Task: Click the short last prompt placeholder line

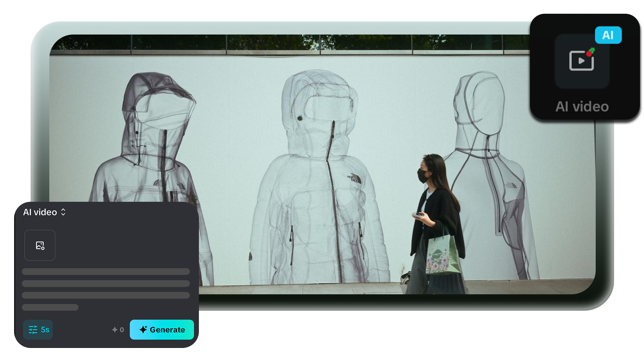Action: (x=50, y=307)
